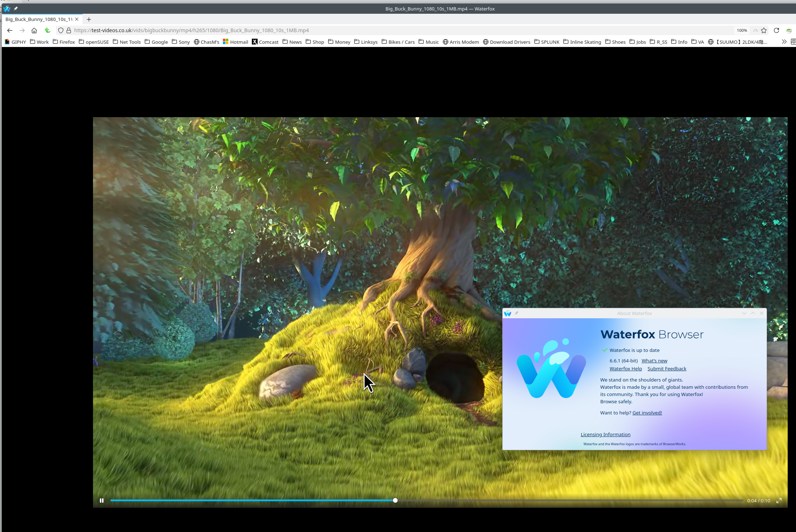Expand the Net Tools bookmarks folder

[127, 42]
